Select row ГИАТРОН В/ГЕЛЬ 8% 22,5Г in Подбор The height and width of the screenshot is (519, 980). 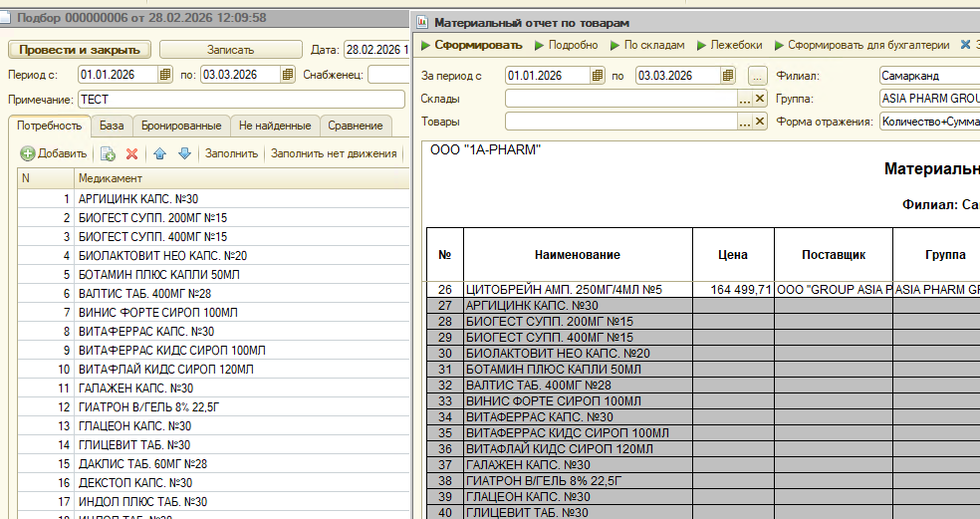pyautogui.click(x=213, y=407)
